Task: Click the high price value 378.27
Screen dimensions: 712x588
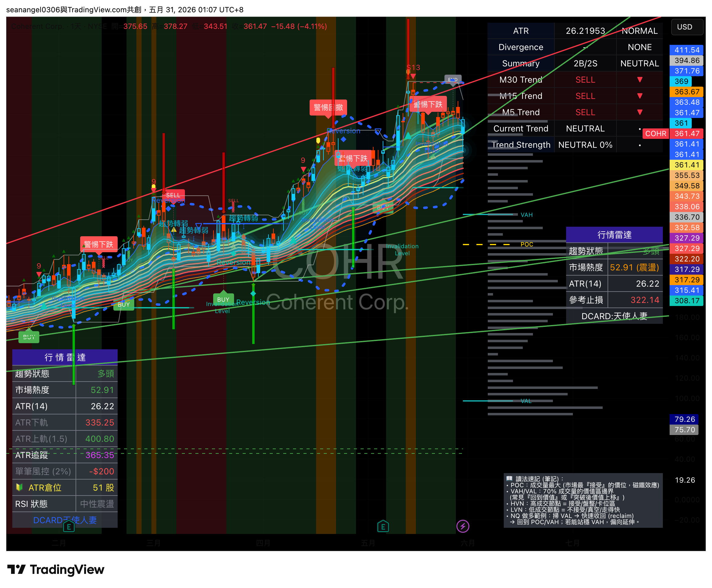Action: click(x=175, y=26)
